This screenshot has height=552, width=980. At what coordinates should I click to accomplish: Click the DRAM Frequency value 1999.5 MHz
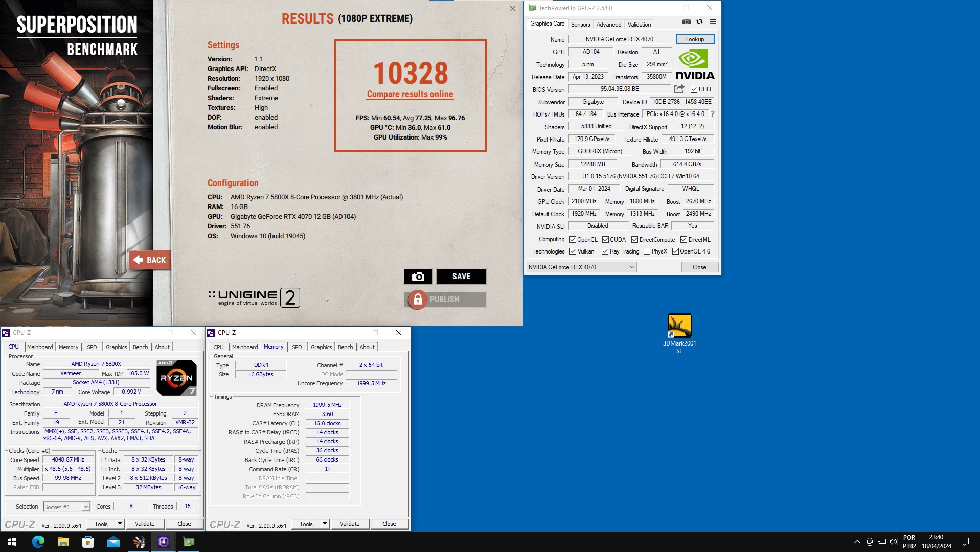pos(327,405)
